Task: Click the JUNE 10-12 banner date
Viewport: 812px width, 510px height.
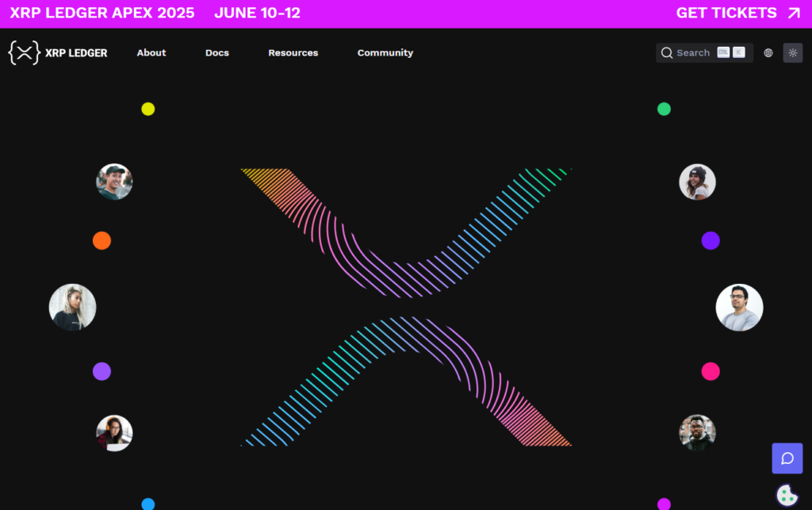Action: [258, 13]
